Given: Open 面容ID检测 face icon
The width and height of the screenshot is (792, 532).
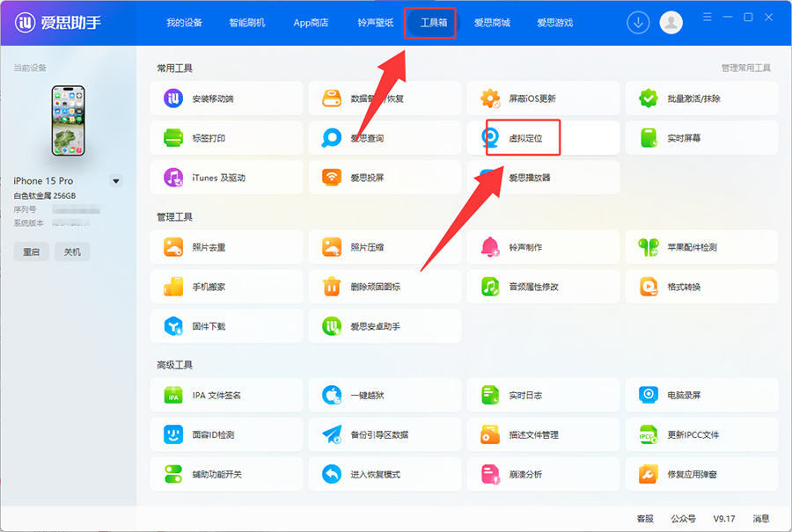Looking at the screenshot, I should click(173, 434).
